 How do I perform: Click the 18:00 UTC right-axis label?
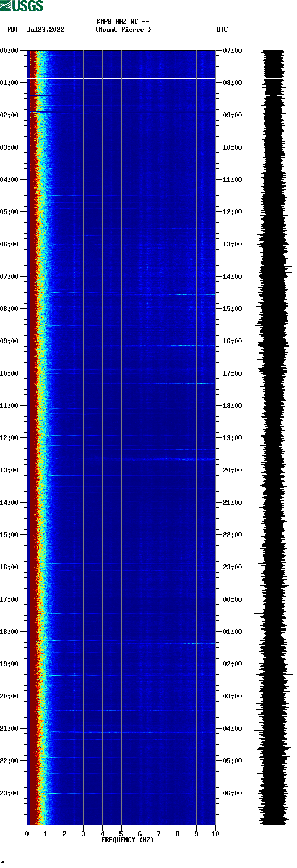coord(232,406)
